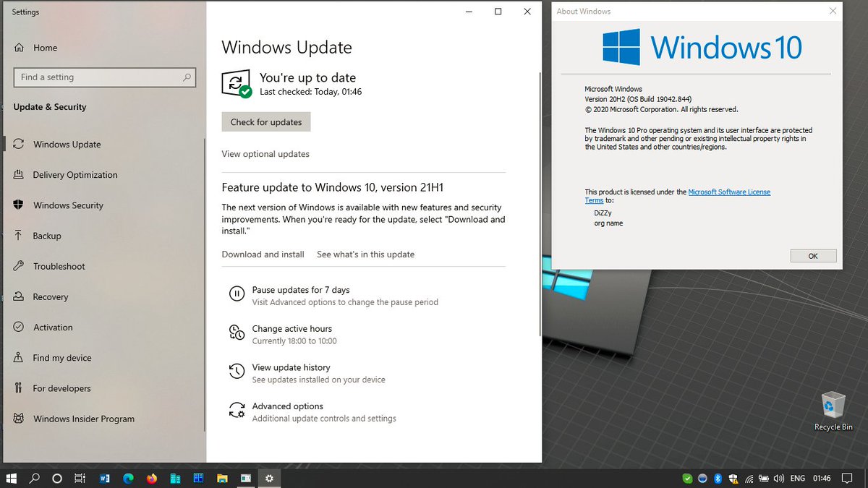
Task: Minimize the Settings window
Action: [469, 12]
